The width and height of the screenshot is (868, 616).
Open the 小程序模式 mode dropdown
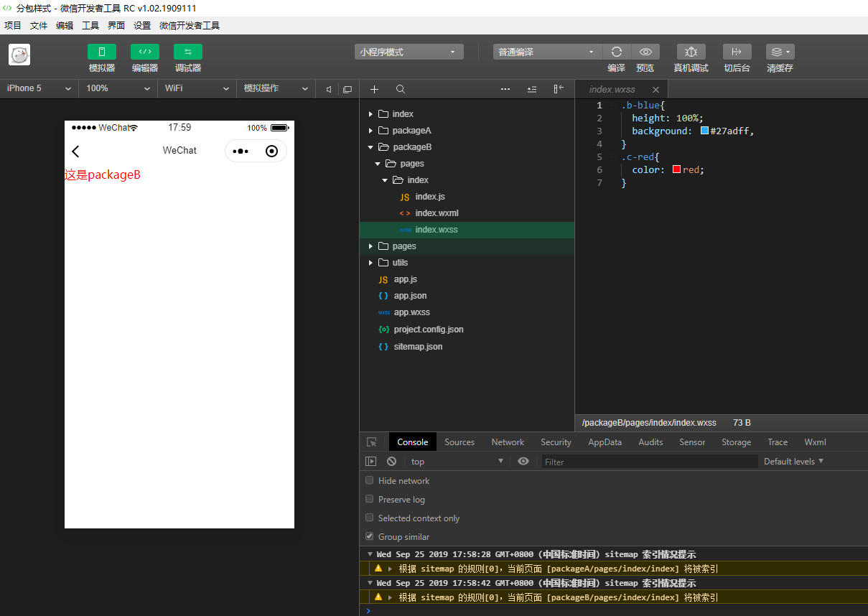[x=409, y=52]
